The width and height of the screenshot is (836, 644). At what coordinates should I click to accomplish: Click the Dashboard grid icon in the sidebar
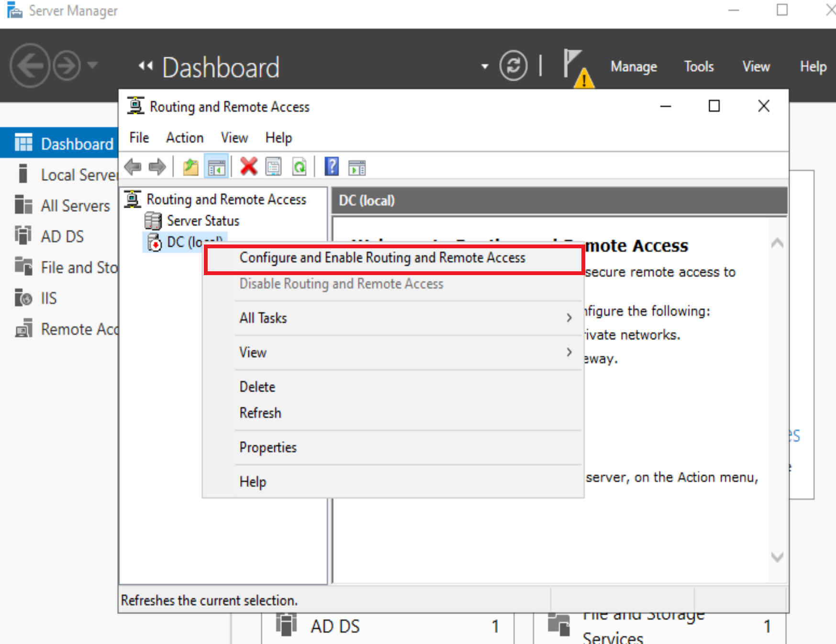[23, 143]
